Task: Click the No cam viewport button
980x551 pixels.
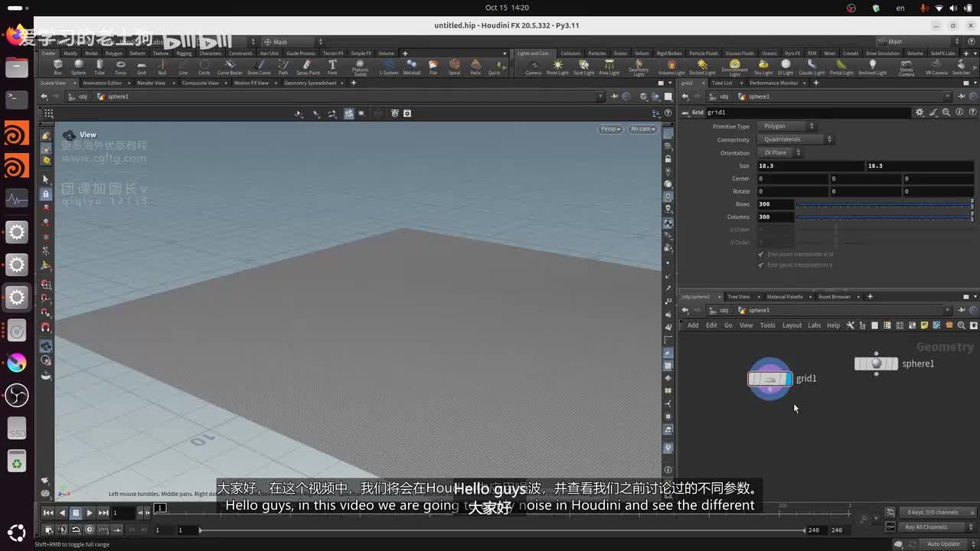Action: [x=642, y=129]
